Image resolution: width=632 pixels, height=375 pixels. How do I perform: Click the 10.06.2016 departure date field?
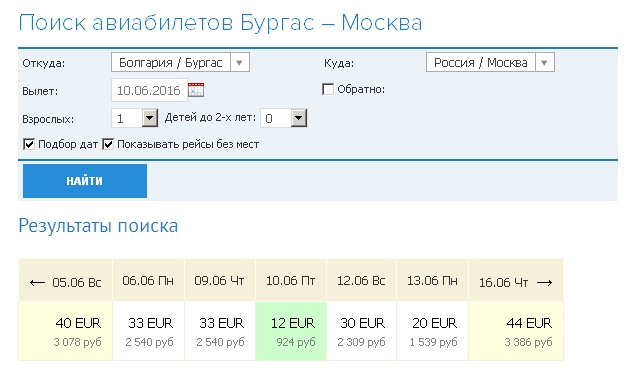click(x=149, y=90)
